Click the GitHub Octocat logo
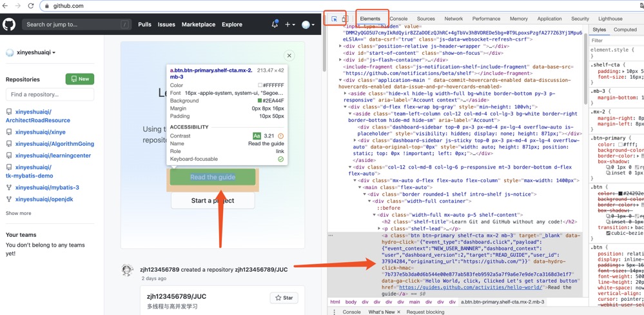The height and width of the screenshot is (315, 644). [9, 25]
